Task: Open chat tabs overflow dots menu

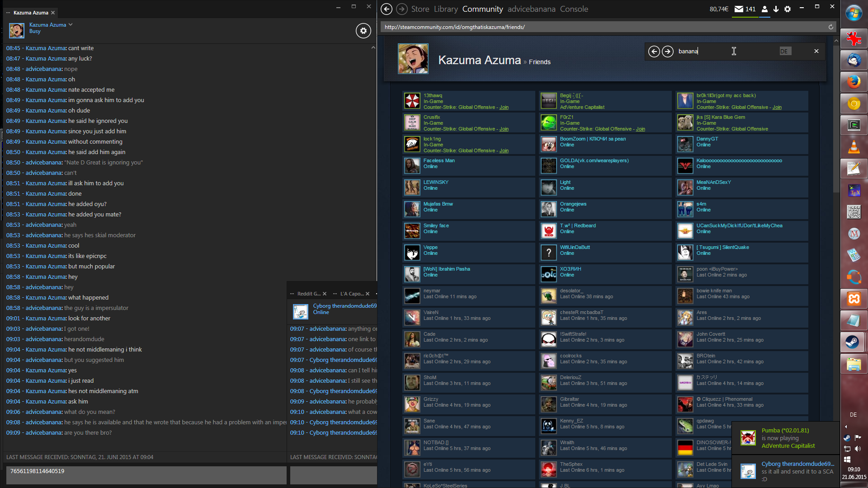Action: pyautogui.click(x=8, y=13)
